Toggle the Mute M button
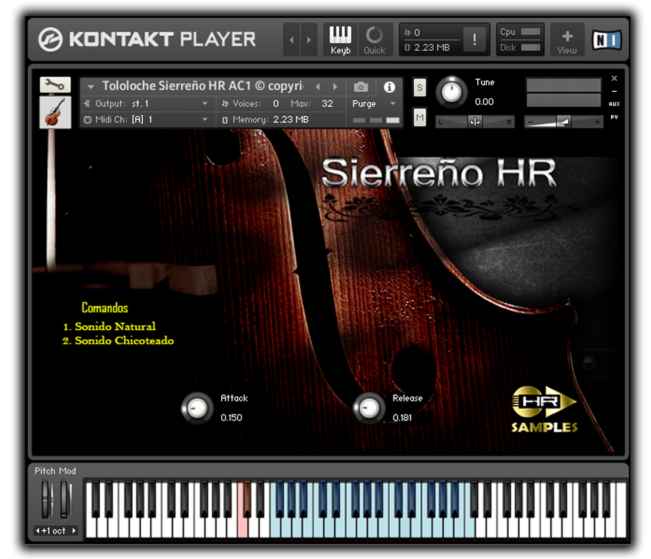651x559 pixels. (x=420, y=118)
